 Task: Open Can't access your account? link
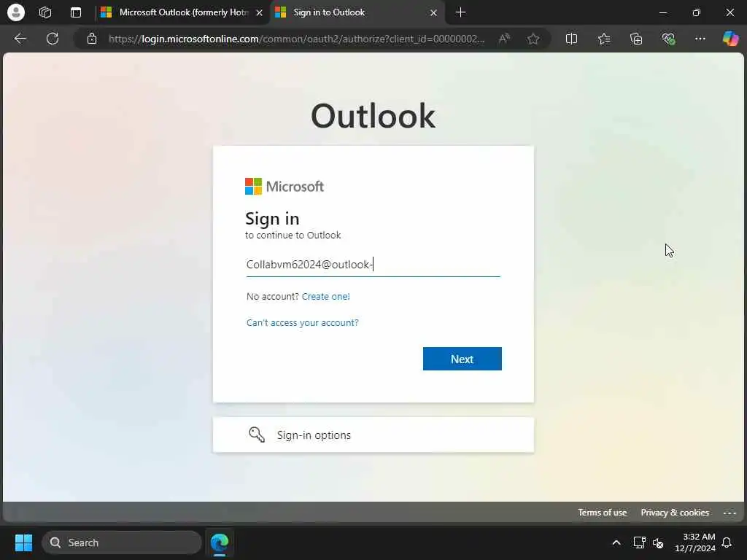click(x=303, y=322)
